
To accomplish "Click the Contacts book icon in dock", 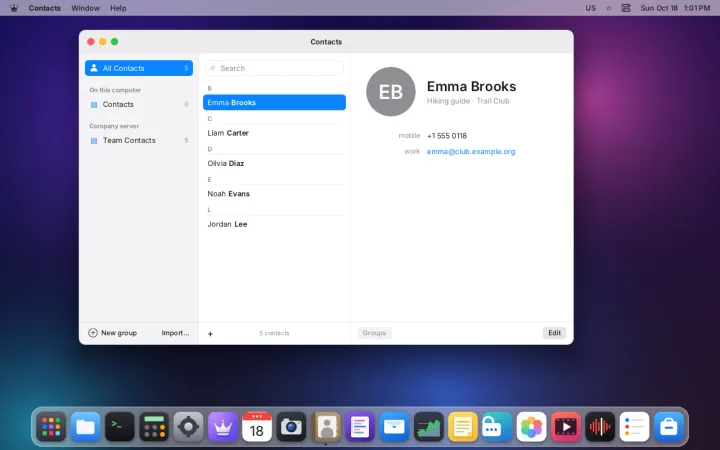I will pyautogui.click(x=326, y=427).
